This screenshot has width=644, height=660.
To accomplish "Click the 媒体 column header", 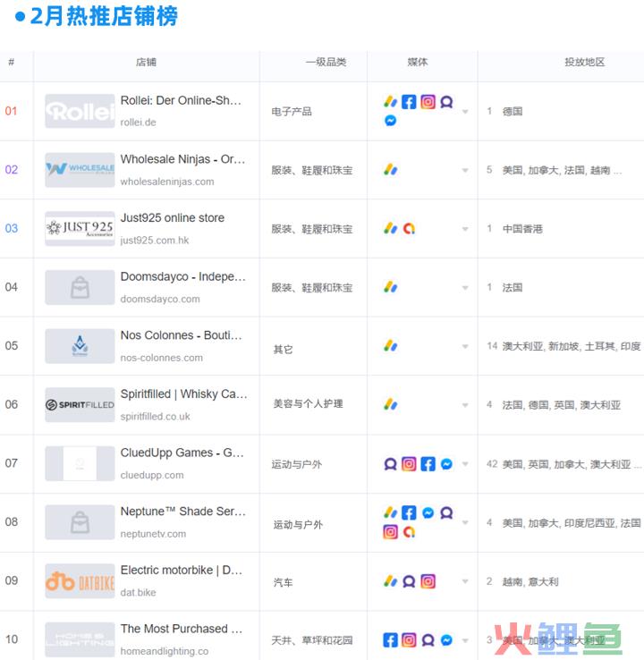I will pyautogui.click(x=418, y=63).
